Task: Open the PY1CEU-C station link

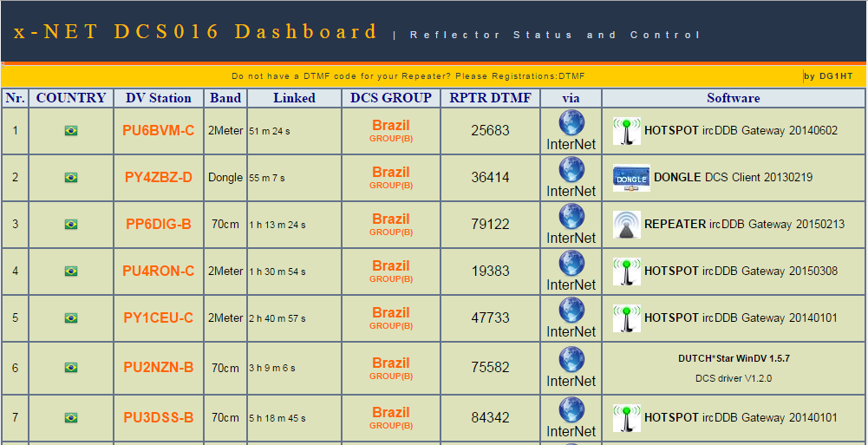Action: click(159, 318)
